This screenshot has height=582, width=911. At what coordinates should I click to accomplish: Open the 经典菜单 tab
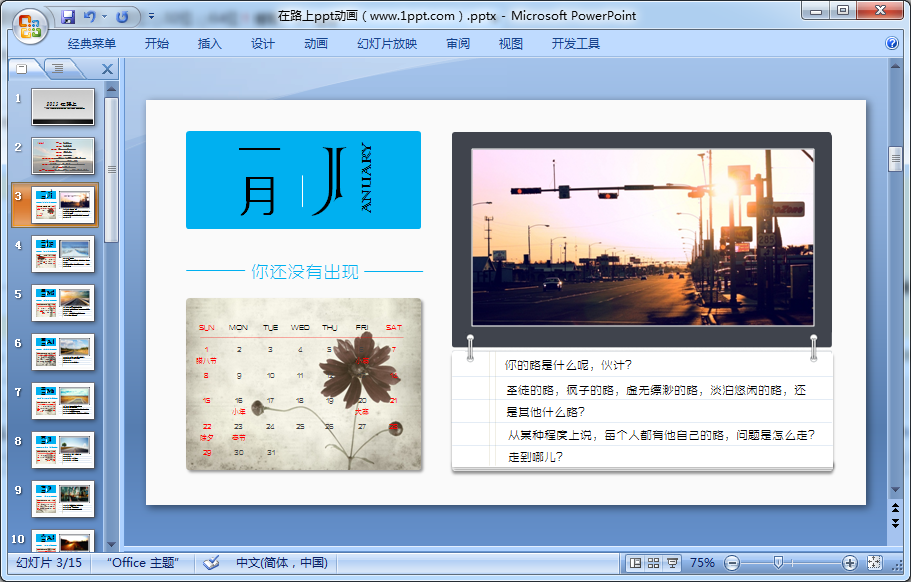click(x=92, y=44)
